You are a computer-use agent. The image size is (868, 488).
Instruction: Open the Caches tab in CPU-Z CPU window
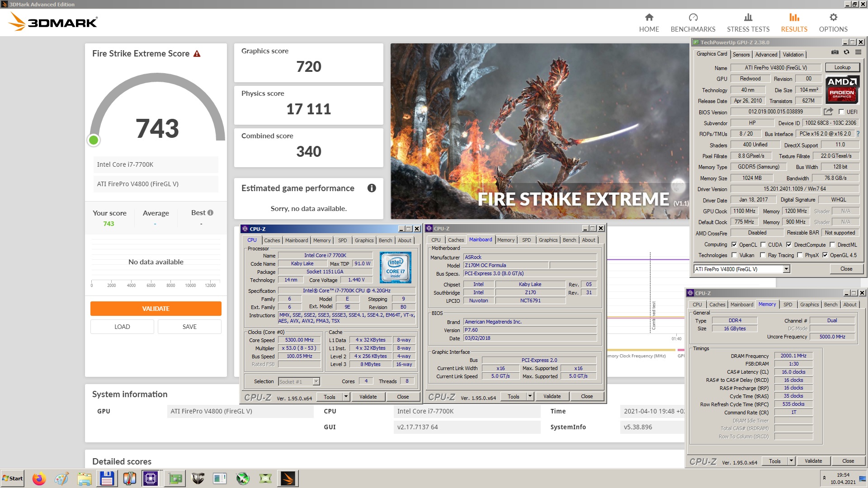click(272, 240)
